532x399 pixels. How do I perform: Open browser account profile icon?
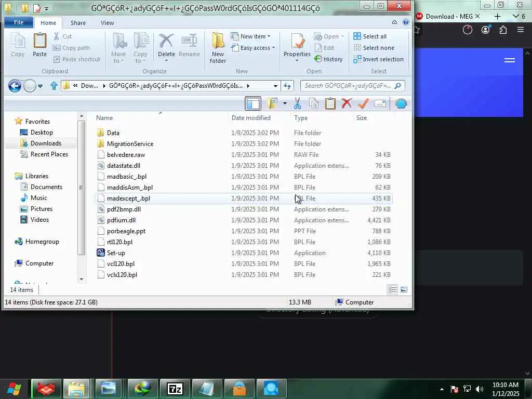point(486,30)
